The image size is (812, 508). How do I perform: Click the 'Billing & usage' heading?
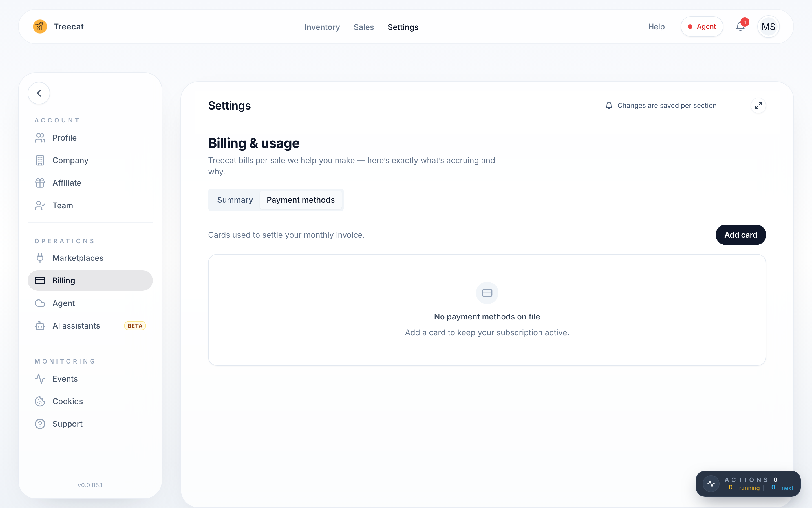(254, 143)
